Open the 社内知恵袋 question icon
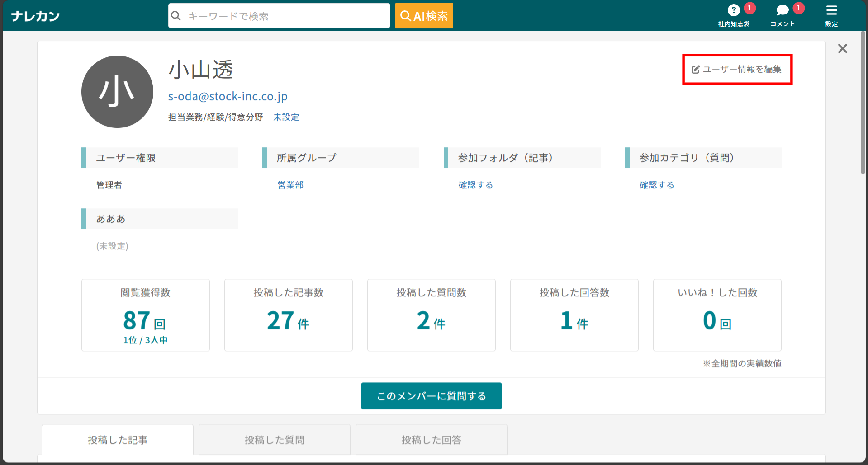 pos(733,10)
